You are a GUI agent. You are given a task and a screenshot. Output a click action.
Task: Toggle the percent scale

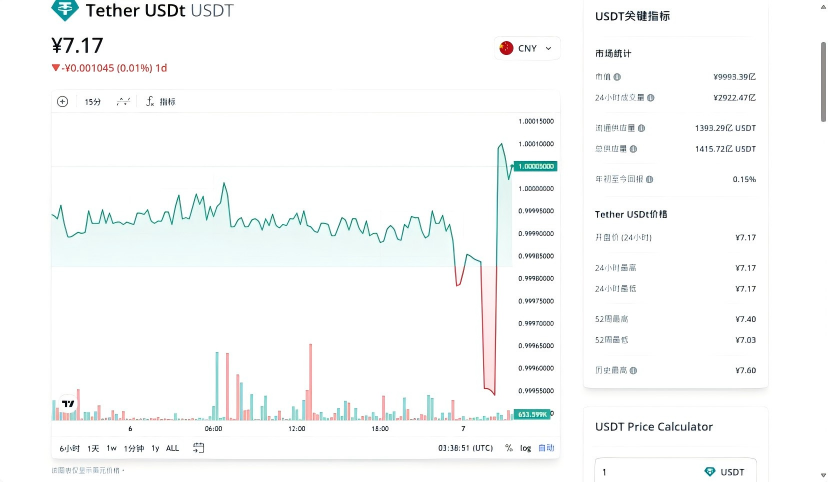509,448
